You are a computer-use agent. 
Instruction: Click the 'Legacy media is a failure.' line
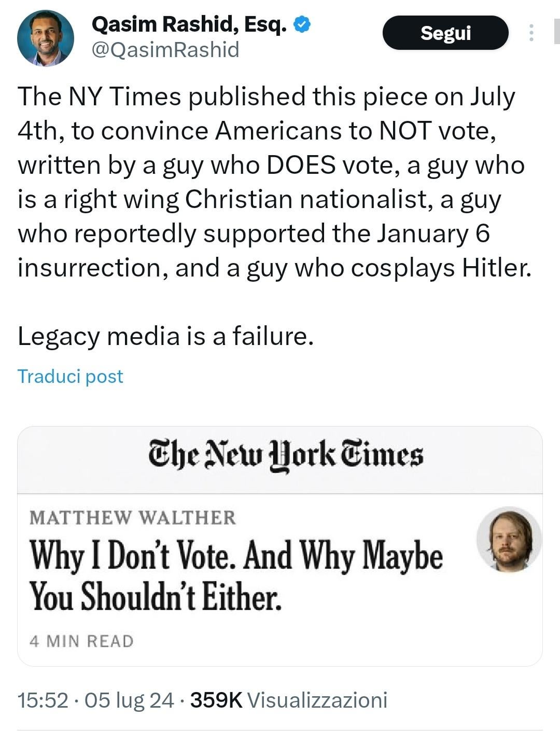(166, 336)
